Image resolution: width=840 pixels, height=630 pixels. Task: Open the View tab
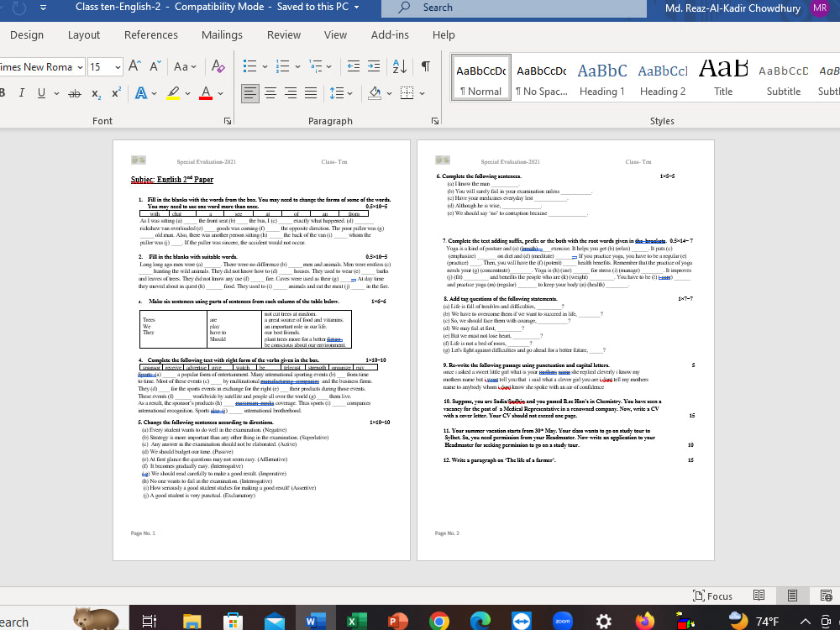click(x=335, y=34)
